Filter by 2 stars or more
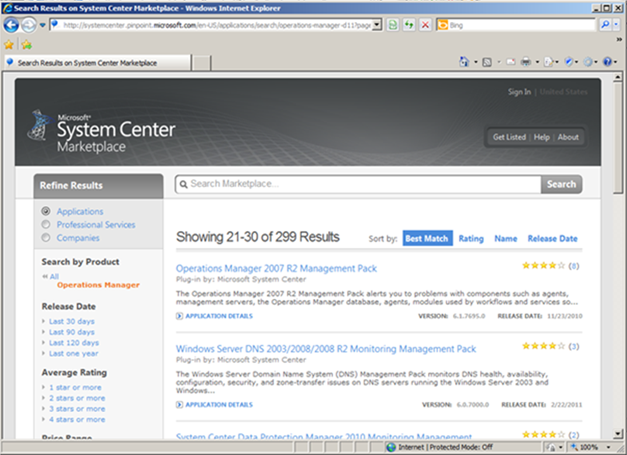627x455 pixels. click(77, 398)
